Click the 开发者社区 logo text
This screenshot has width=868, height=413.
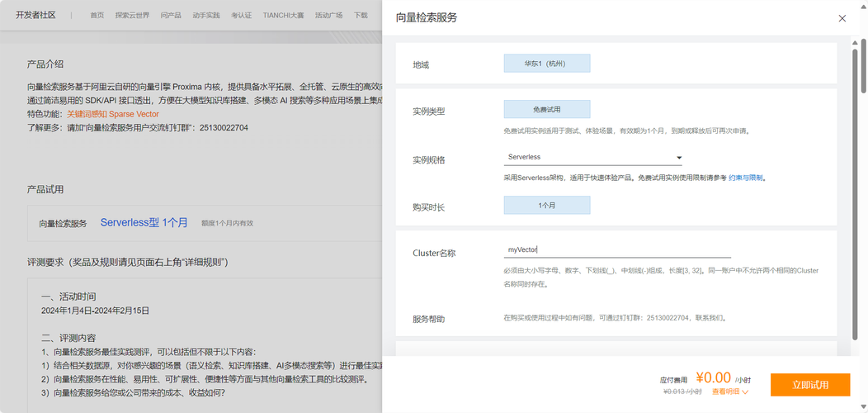point(36,15)
